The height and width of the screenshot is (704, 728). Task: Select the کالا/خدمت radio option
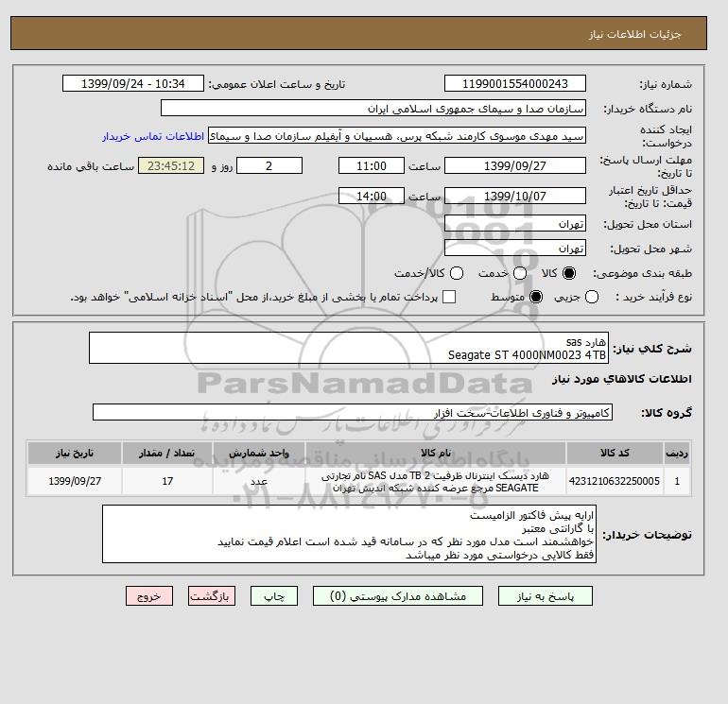point(457,273)
